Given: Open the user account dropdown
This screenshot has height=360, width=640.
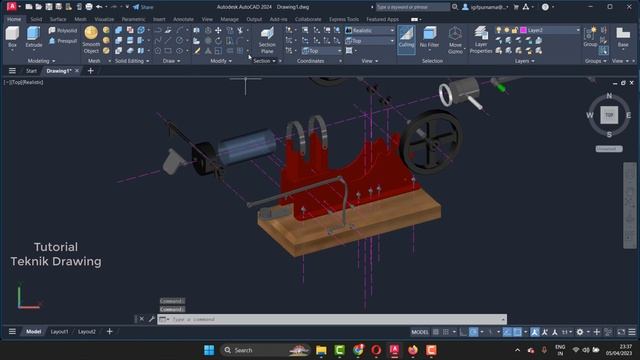Looking at the screenshot, I should pos(486,7).
